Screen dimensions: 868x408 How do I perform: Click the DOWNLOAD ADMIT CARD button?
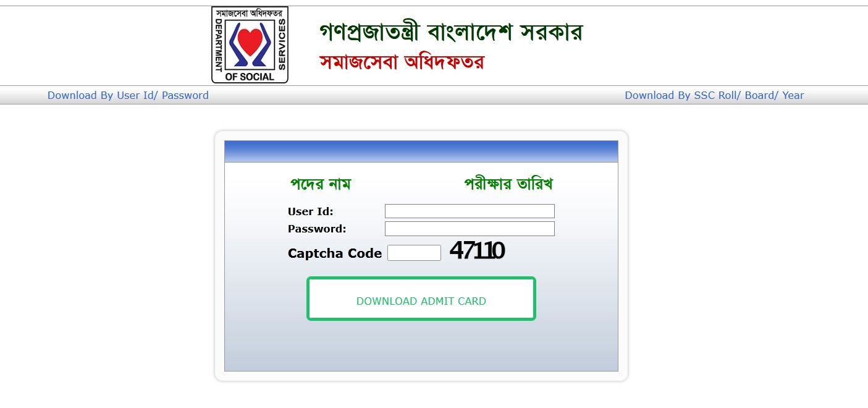point(421,299)
